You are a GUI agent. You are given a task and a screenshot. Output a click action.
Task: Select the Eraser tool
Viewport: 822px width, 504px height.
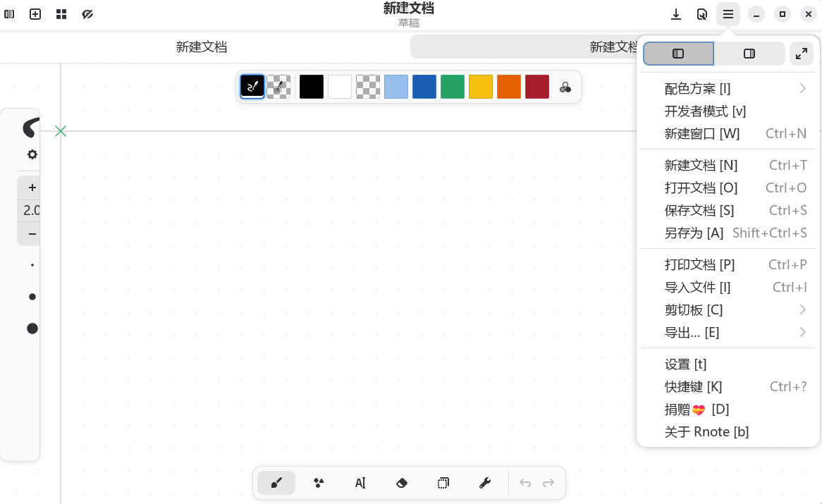point(401,483)
